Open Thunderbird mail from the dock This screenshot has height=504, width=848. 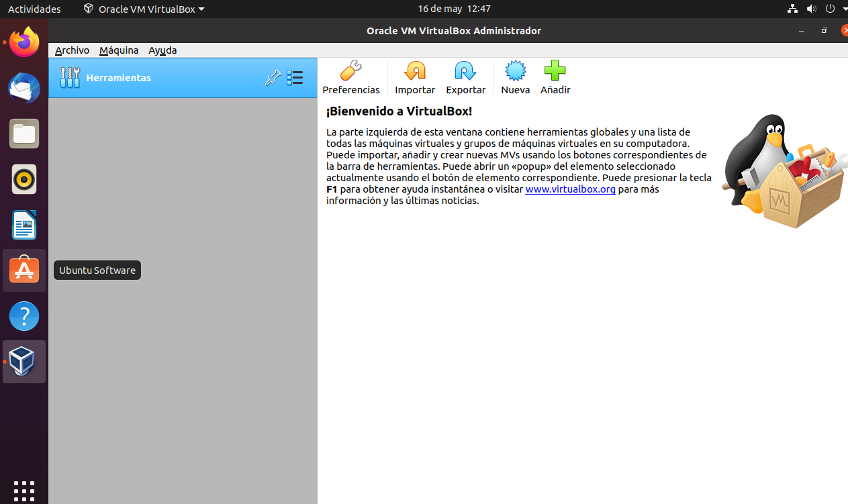pyautogui.click(x=24, y=88)
